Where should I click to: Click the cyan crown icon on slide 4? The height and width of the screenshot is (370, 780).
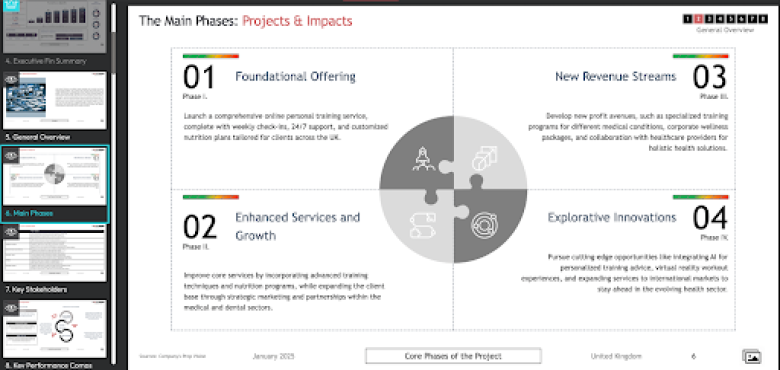(x=11, y=6)
